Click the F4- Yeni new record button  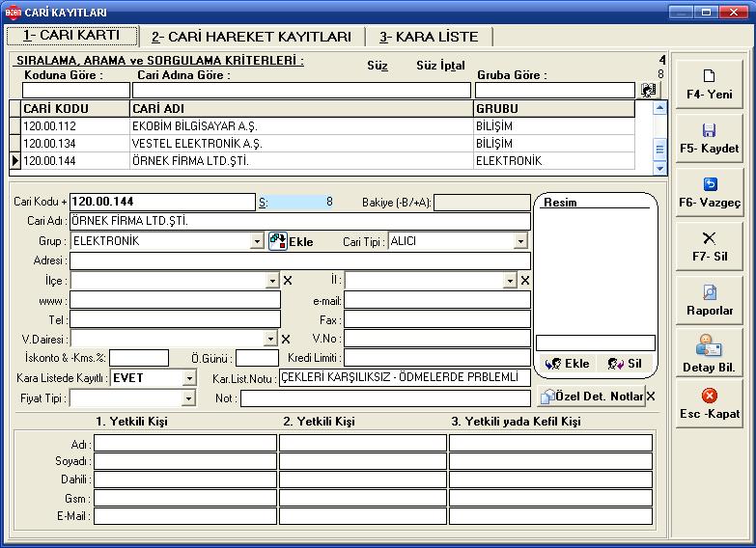point(710,84)
